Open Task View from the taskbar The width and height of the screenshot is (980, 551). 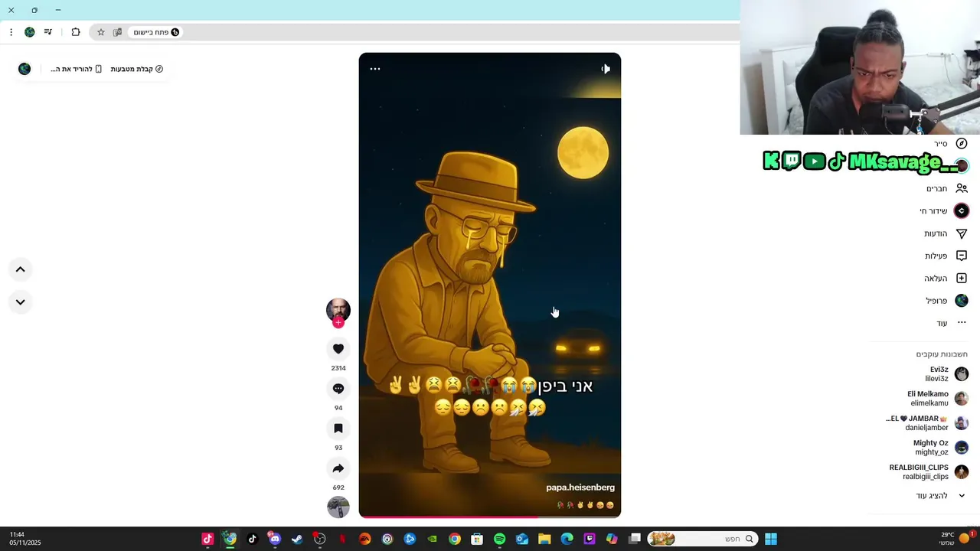(635, 540)
